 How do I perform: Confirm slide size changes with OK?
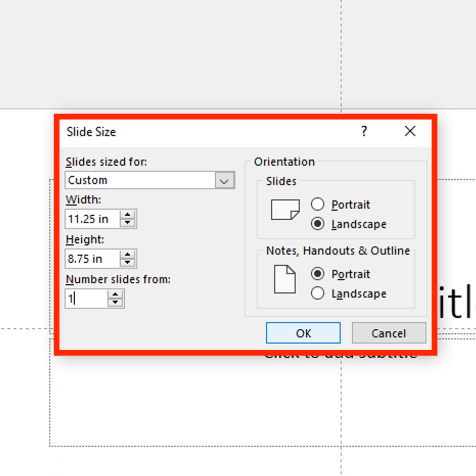303,333
